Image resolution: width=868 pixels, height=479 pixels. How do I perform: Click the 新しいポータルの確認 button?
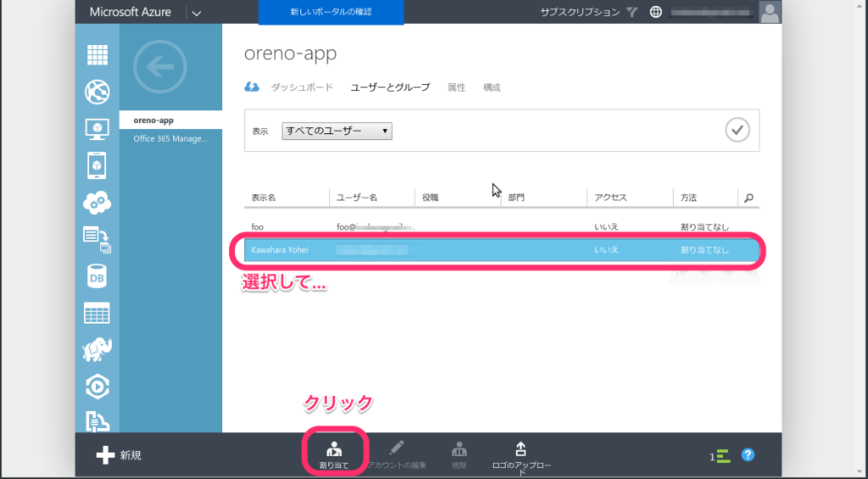click(x=331, y=12)
